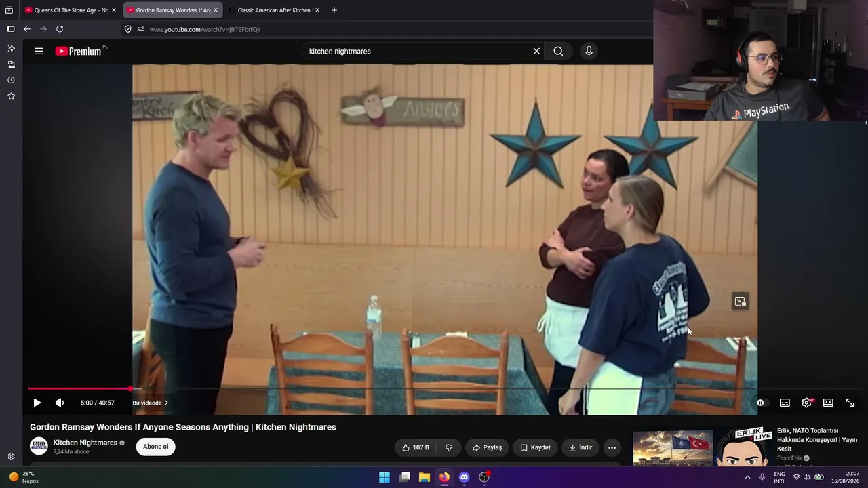Close the Classic American After Kitchen tab
The height and width of the screenshot is (488, 868).
click(317, 10)
